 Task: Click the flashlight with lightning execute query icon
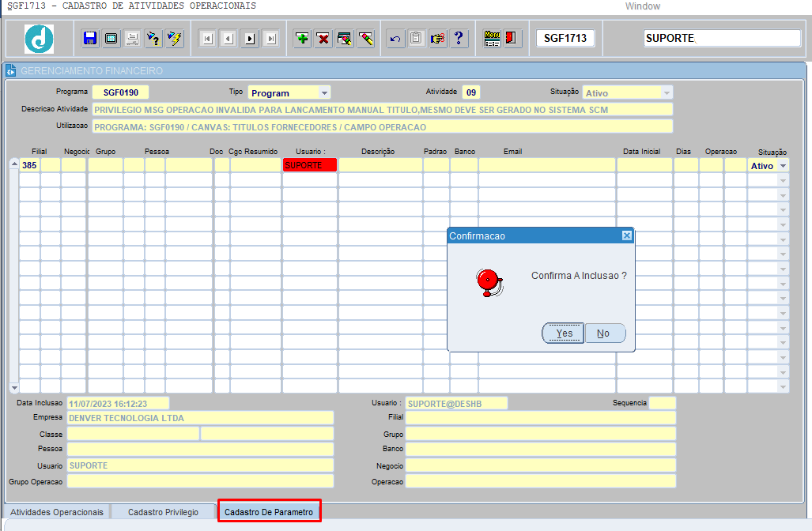coord(175,38)
